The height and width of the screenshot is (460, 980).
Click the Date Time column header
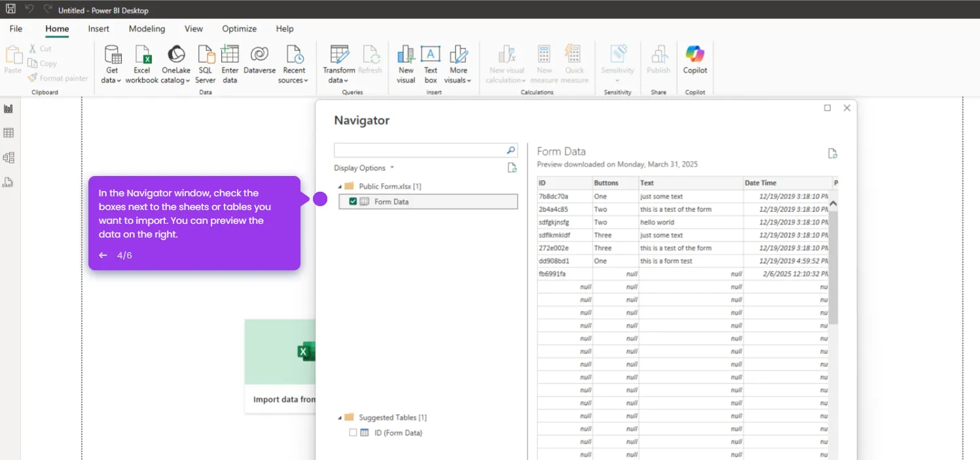[x=787, y=183]
